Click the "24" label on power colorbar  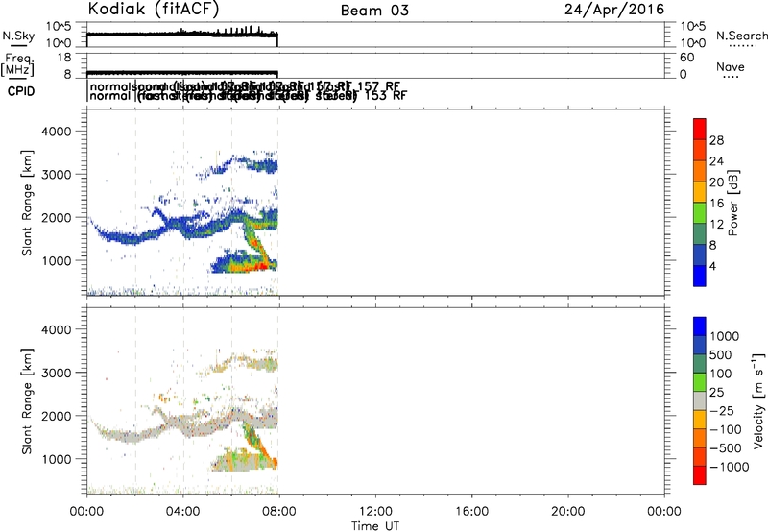(x=716, y=161)
